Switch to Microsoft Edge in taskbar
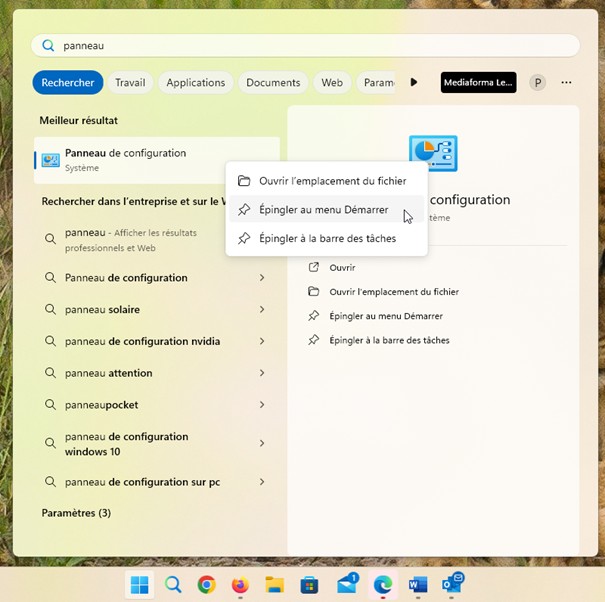Viewport: 605px width, 602px height. [383, 585]
